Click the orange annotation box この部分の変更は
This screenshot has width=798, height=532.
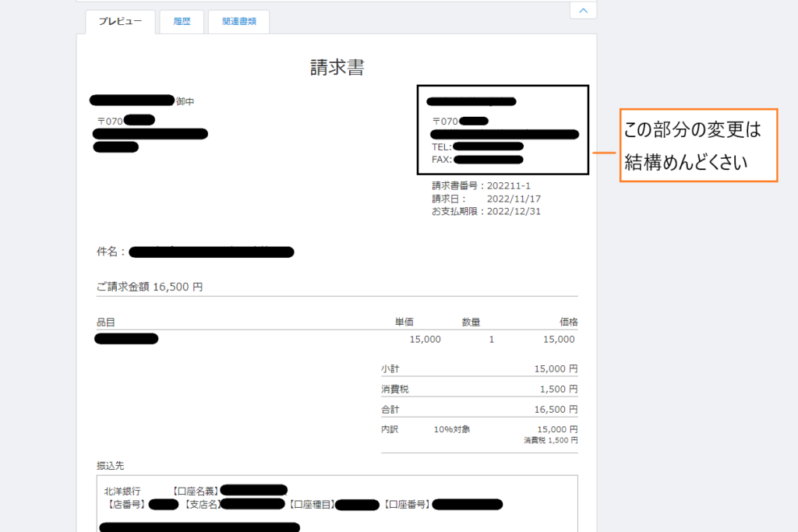[698, 146]
